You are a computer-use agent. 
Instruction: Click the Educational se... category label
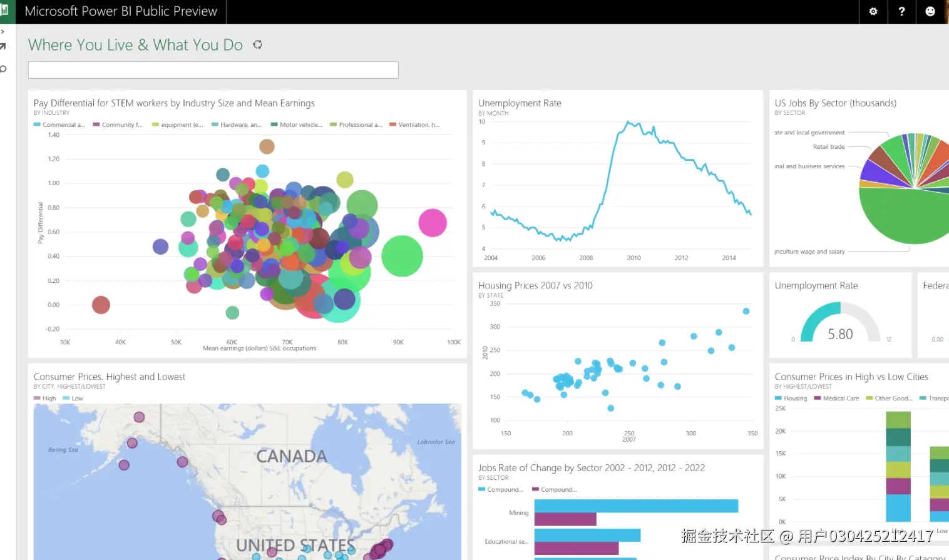[506, 542]
